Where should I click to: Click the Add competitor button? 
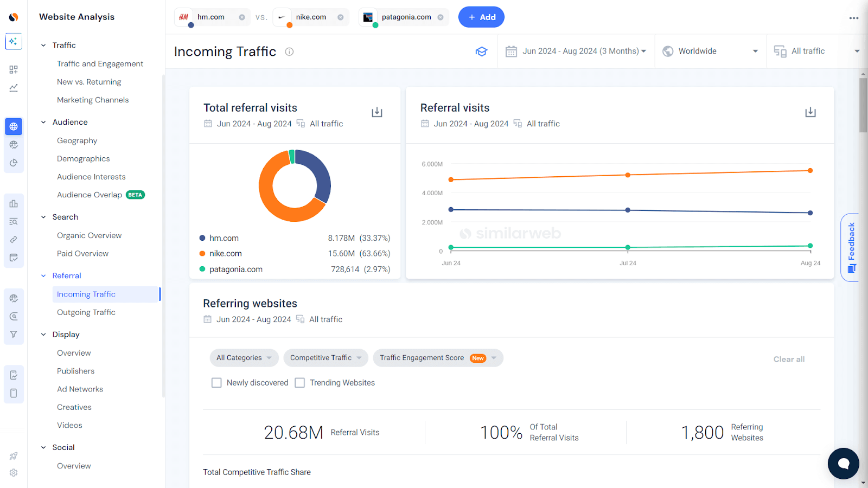[x=481, y=17]
